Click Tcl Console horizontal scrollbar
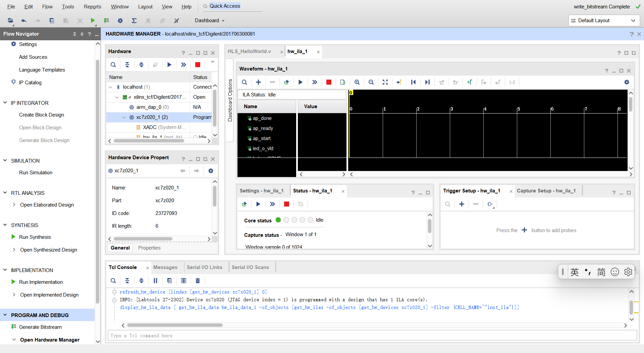 coord(175,325)
